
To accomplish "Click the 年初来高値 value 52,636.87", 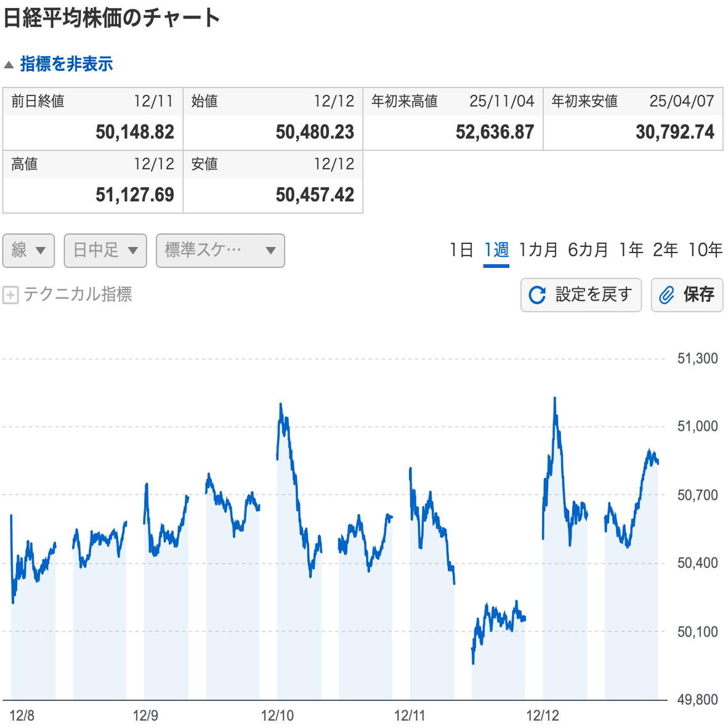I will click(495, 132).
